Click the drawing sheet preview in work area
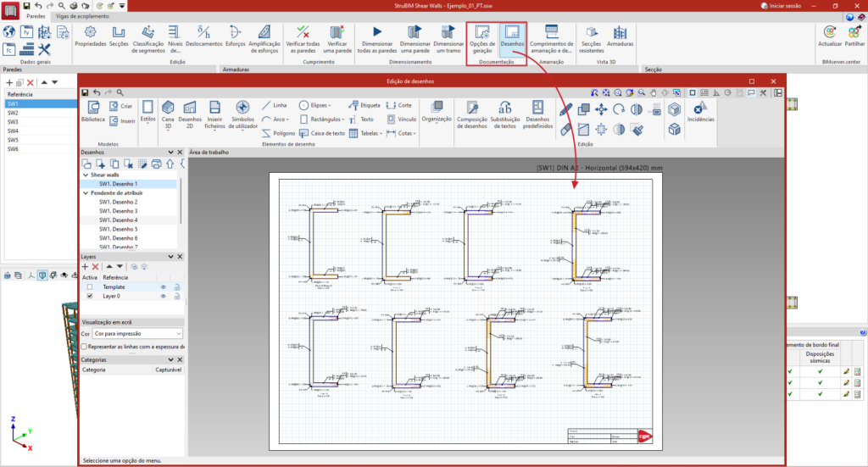Image resolution: width=868 pixels, height=467 pixels. click(465, 312)
